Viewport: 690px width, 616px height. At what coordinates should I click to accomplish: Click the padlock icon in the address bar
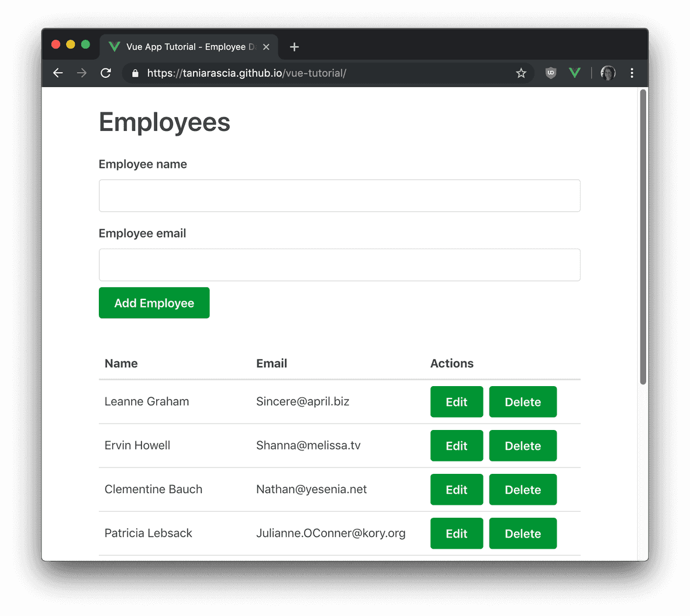coord(134,73)
